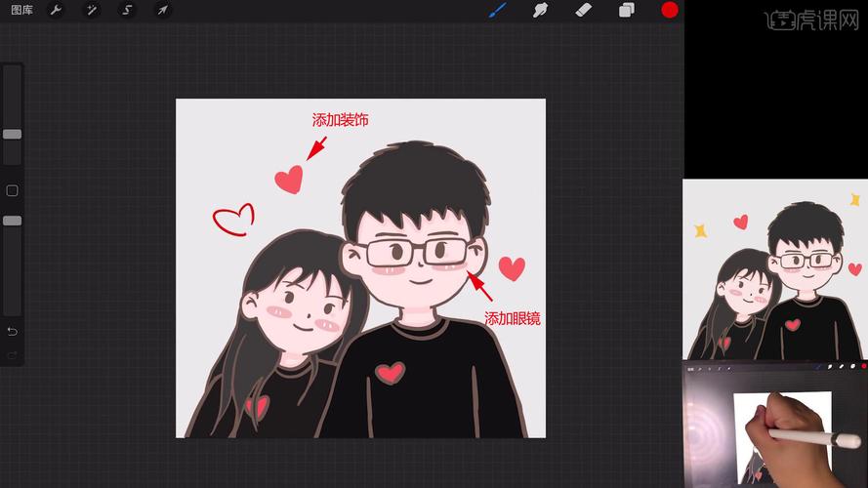The width and height of the screenshot is (868, 488).
Task: Select the Brush tool
Action: [x=498, y=10]
